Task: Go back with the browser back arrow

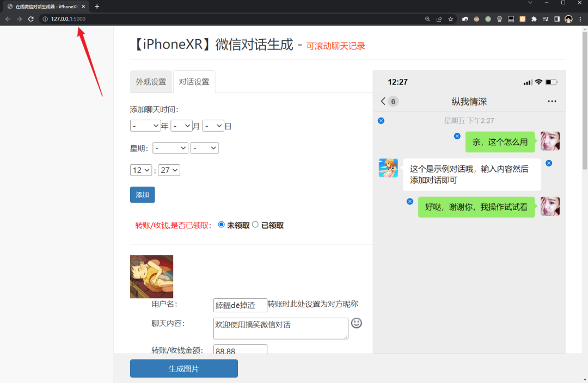Action: coord(8,18)
